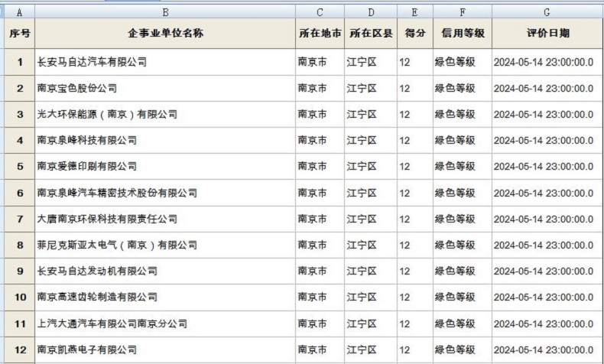Select column C header
This screenshot has height=364, width=604.
320,12
